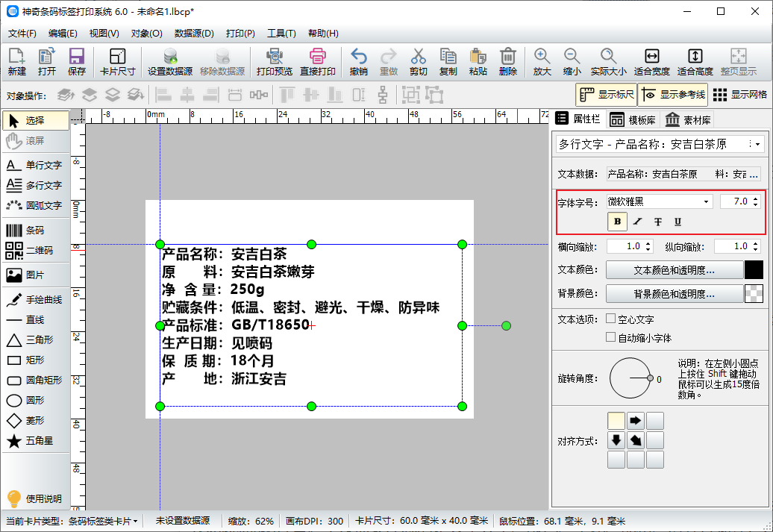Click the black text color swatch
Viewport: 773px width, 532px height.
[754, 270]
